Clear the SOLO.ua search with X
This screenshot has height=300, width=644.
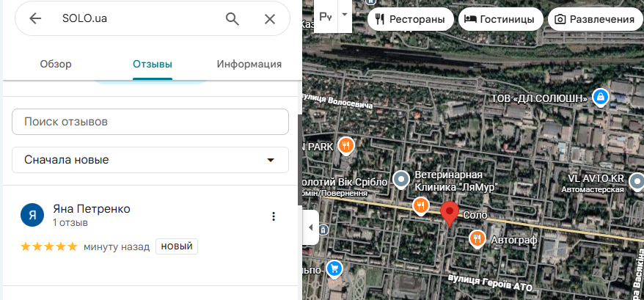269,18
